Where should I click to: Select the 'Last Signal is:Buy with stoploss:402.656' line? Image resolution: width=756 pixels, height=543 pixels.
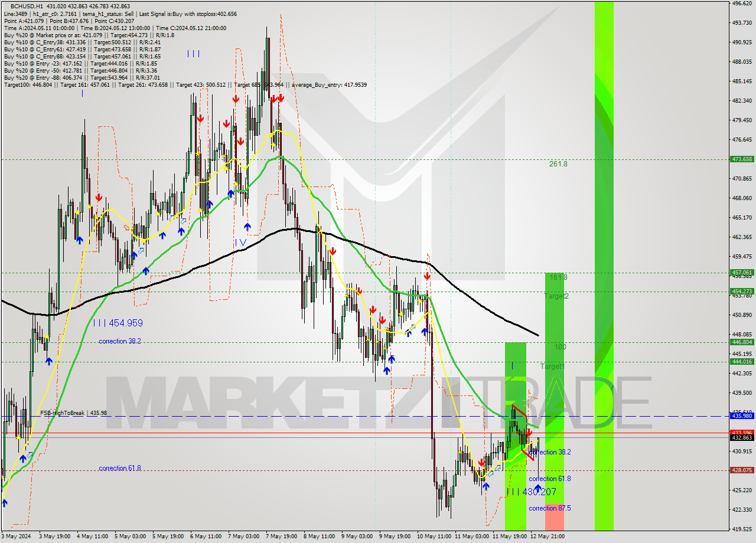[x=188, y=14]
